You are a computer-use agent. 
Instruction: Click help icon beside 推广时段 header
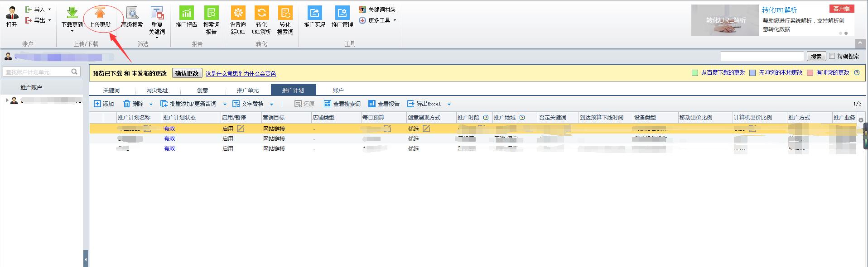coord(486,118)
